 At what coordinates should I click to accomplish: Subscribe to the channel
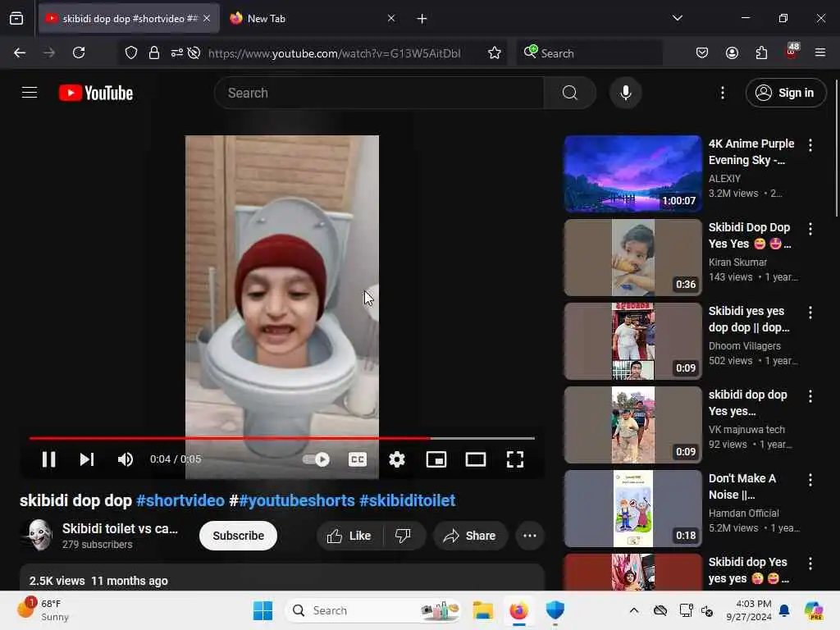[238, 536]
